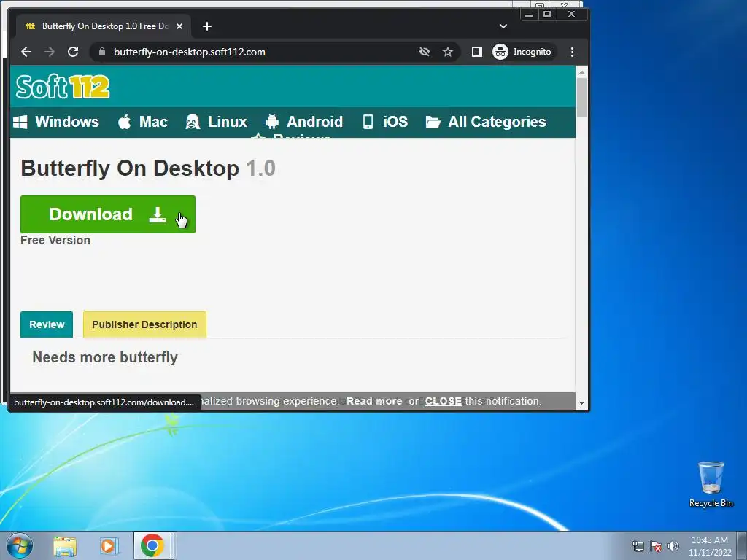Close the Butterfly On Desktop tab

tap(179, 26)
